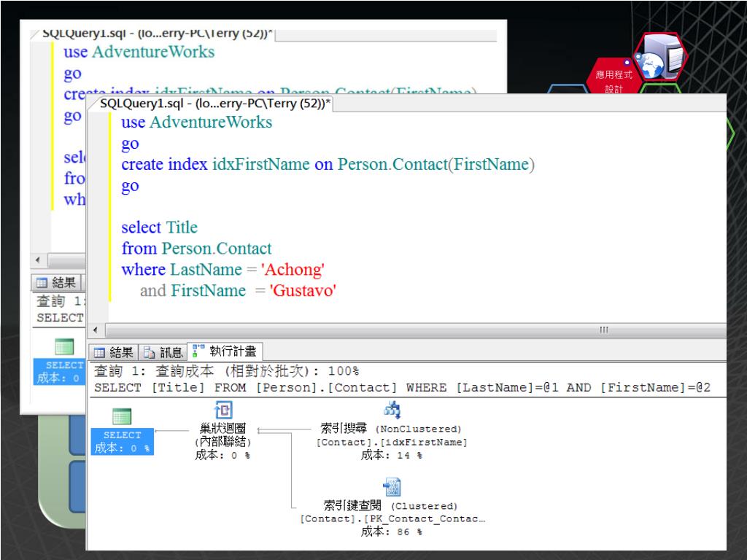Activate the front SQLQuery1.sql document tab
The image size is (747, 560).
click(215, 104)
